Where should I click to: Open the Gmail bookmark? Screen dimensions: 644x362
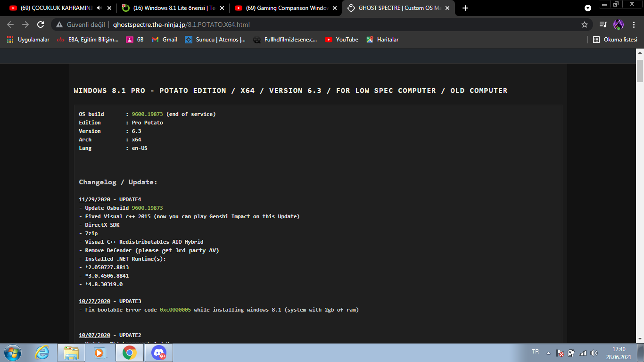point(164,40)
